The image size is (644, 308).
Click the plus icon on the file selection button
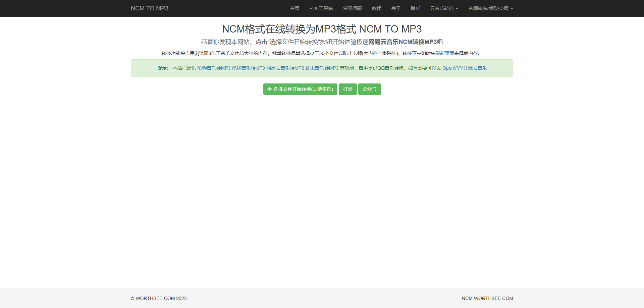[269, 89]
